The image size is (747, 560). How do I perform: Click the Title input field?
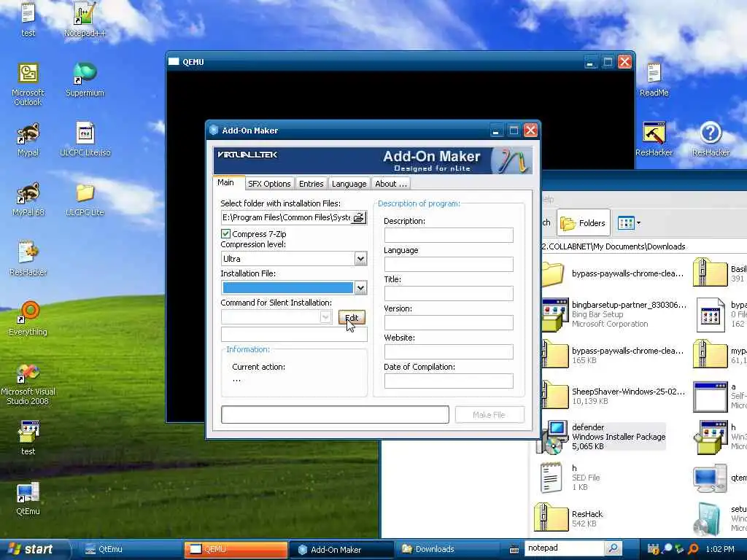tap(449, 293)
